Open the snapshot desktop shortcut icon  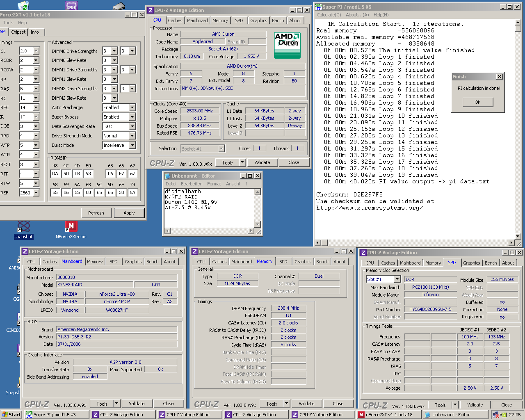24,227
